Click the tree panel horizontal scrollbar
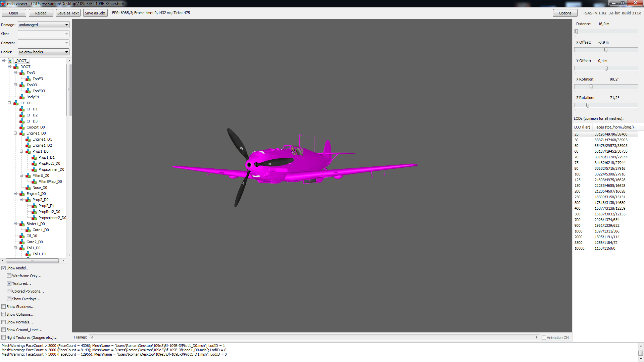 tap(32, 261)
